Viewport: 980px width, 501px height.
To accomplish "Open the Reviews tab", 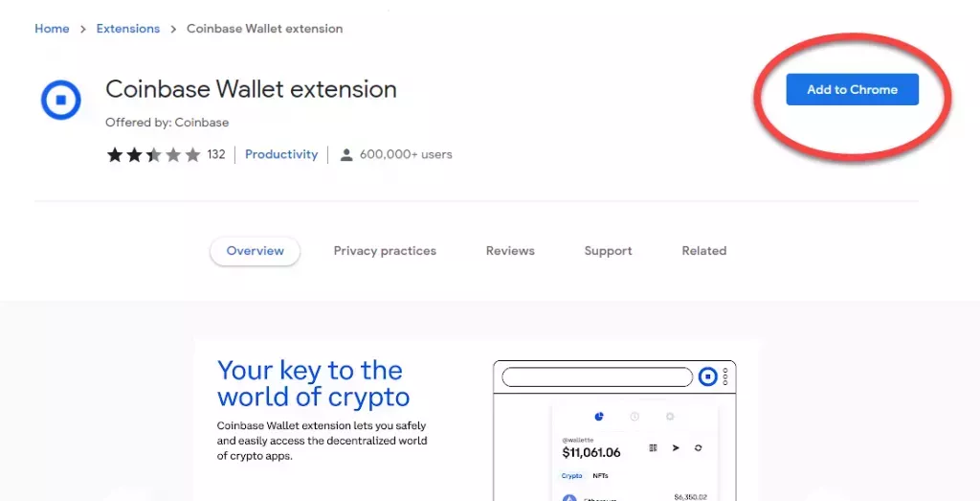I will (510, 251).
